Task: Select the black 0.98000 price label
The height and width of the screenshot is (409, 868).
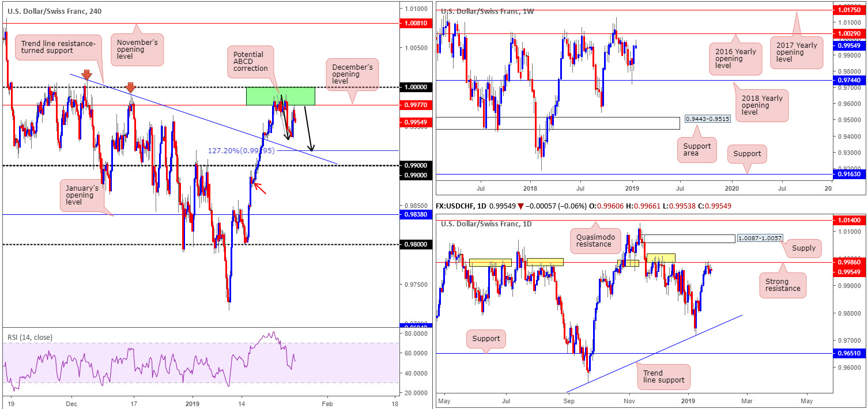Action: pos(417,245)
